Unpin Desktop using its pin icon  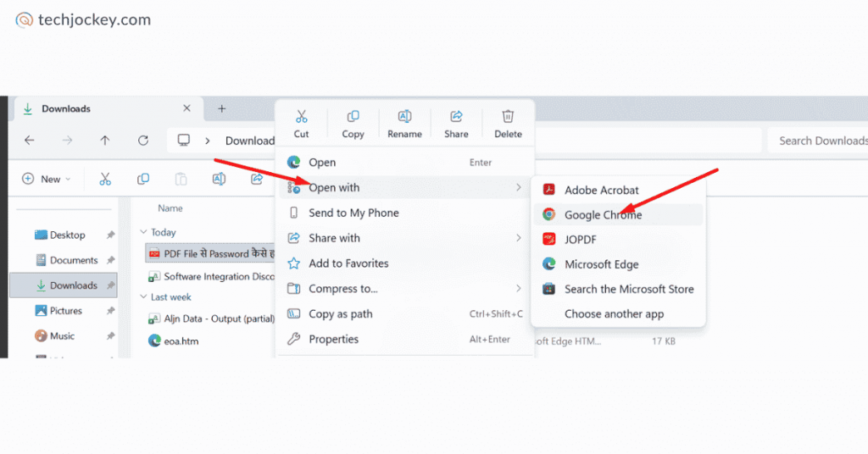coord(111,235)
